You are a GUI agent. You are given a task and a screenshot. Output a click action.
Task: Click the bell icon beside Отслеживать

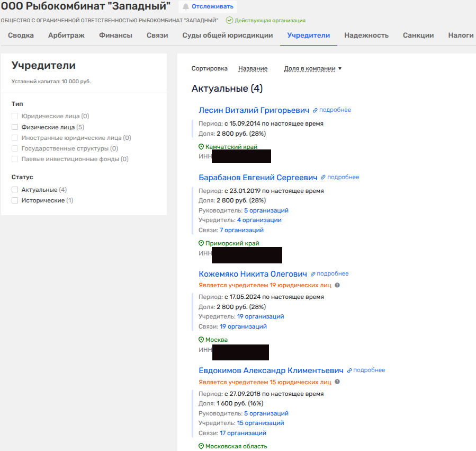[x=185, y=6]
